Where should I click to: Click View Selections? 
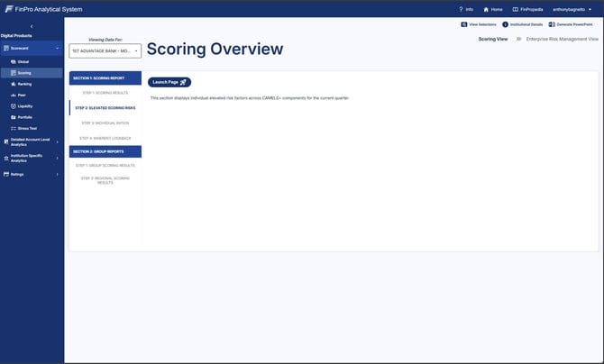(x=479, y=24)
